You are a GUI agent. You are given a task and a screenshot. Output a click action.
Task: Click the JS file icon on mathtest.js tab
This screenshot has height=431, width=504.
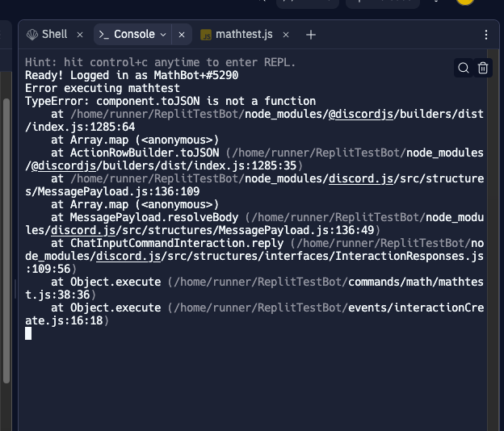(x=206, y=35)
